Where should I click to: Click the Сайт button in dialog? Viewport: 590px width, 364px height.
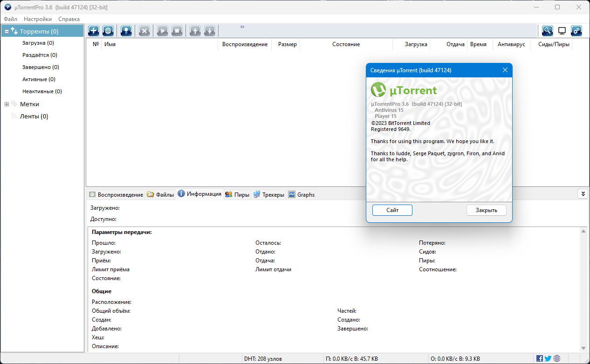[x=392, y=210]
